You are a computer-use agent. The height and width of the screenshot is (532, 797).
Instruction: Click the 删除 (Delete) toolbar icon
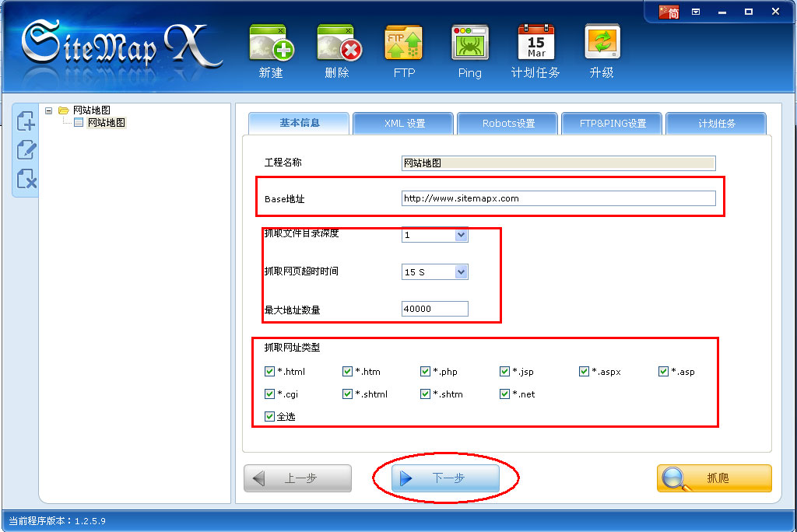tap(338, 44)
